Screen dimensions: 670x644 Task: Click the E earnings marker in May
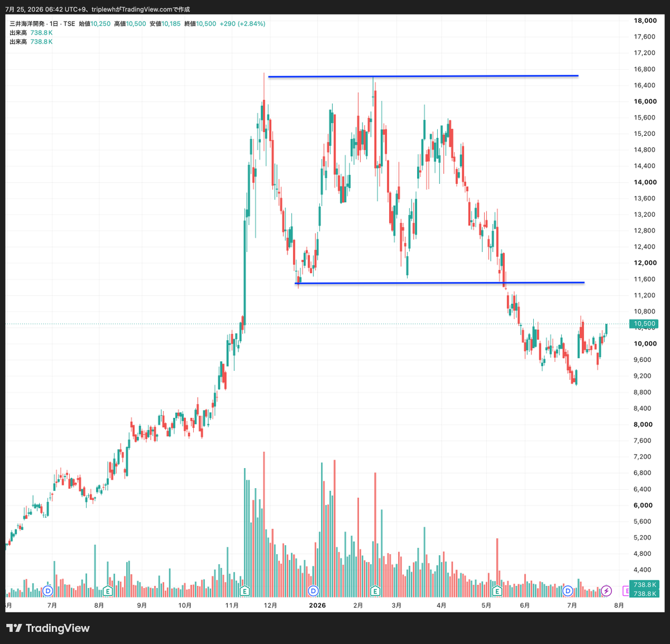coord(497,590)
